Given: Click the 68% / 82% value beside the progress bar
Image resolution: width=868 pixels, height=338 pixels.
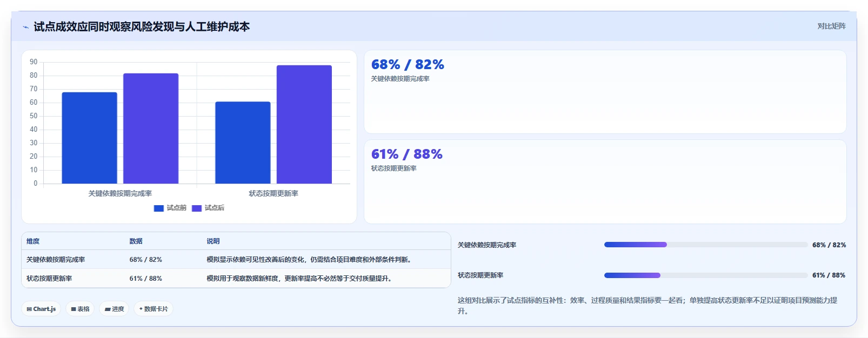Looking at the screenshot, I should (829, 245).
